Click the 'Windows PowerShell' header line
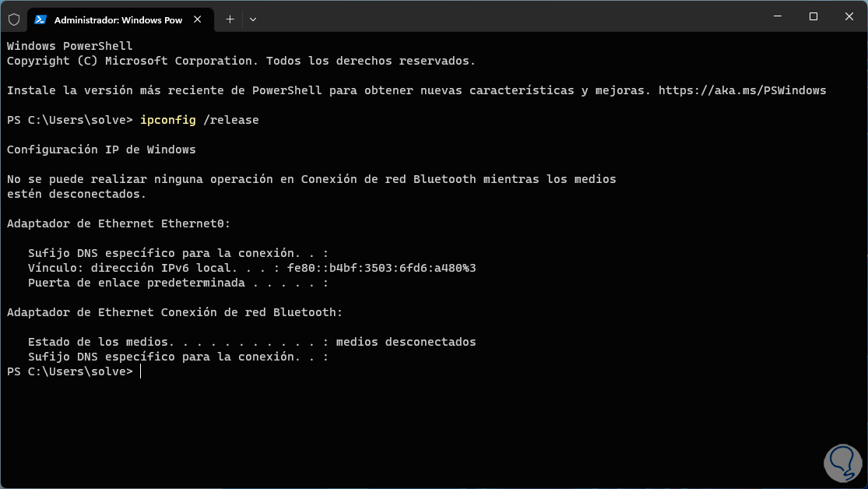 coord(70,46)
